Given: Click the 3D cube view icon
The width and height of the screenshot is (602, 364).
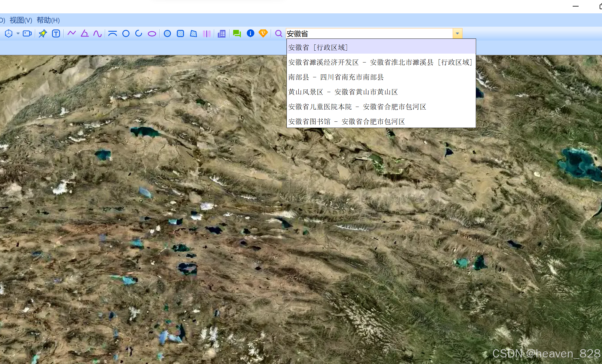Looking at the screenshot, I should (9, 33).
